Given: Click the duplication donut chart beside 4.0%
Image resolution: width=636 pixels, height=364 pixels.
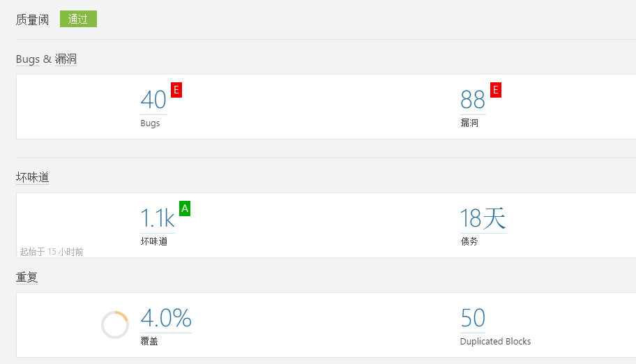Looking at the screenshot, I should [x=115, y=325].
